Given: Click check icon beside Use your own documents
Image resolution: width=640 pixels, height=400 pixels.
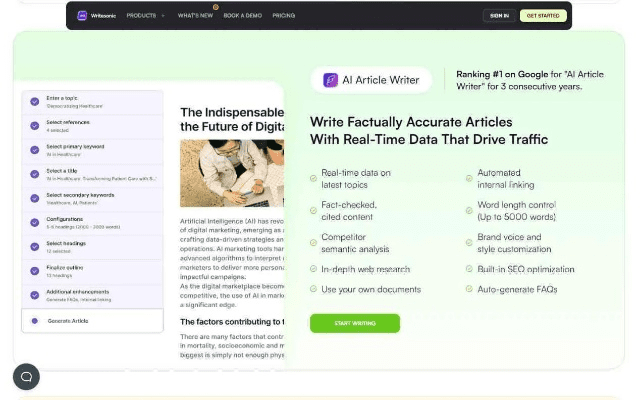Looking at the screenshot, I should [313, 289].
